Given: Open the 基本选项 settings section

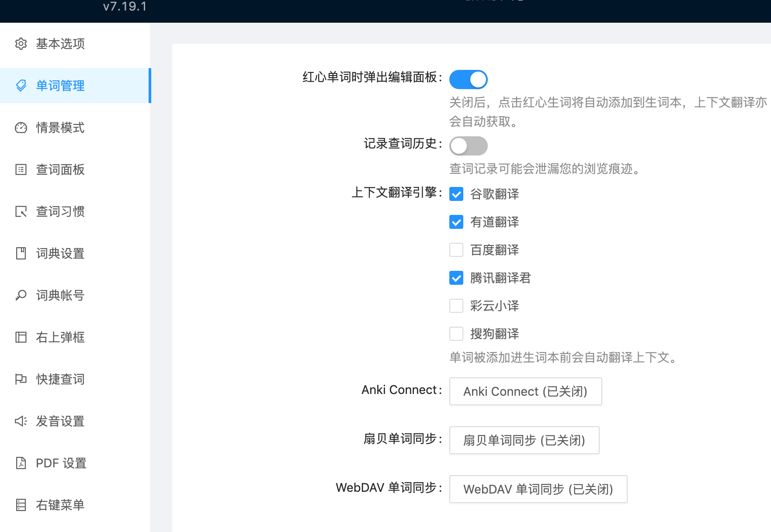Looking at the screenshot, I should coord(75,44).
